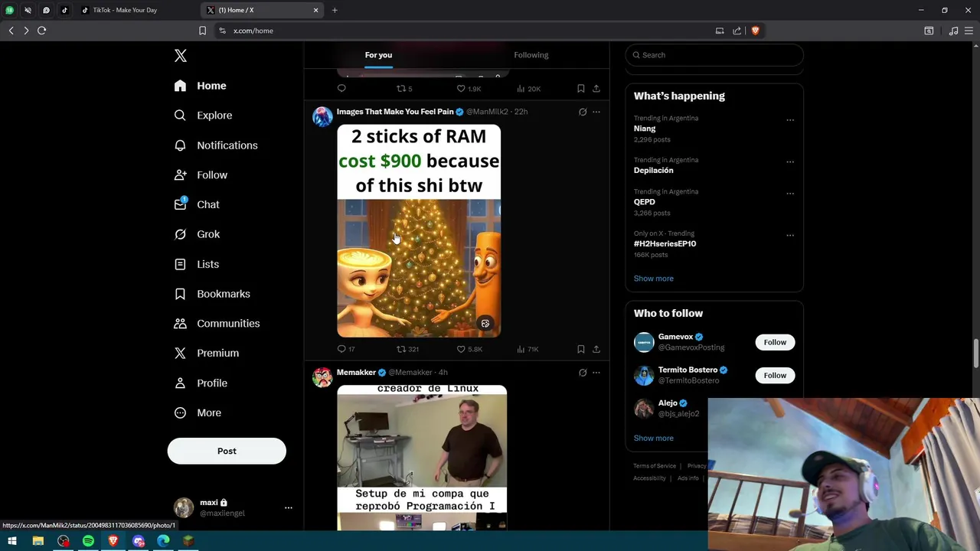Open Terms of Service link

coord(655,466)
